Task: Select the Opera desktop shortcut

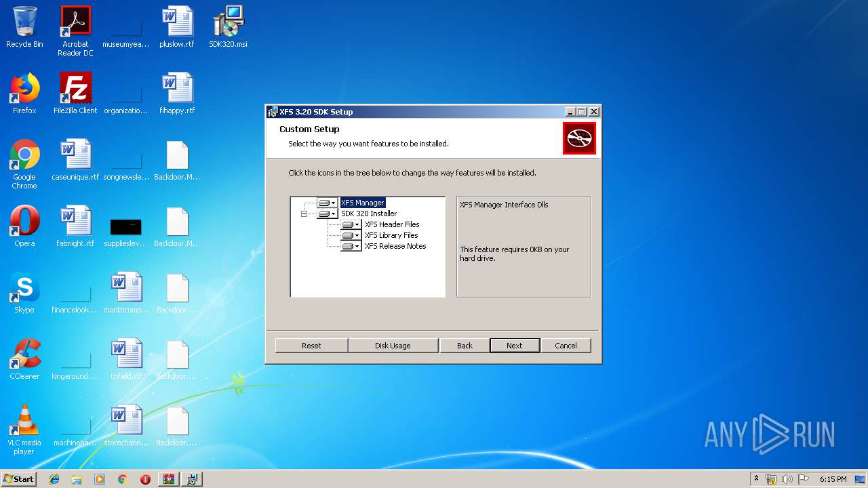Action: [24, 226]
